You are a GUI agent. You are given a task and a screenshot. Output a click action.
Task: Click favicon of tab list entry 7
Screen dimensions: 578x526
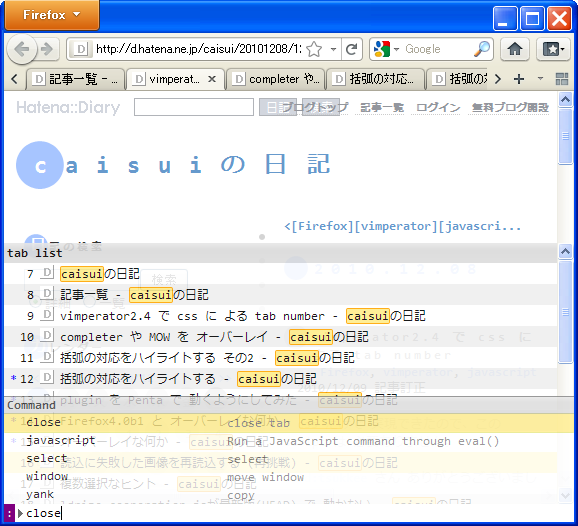point(47,273)
